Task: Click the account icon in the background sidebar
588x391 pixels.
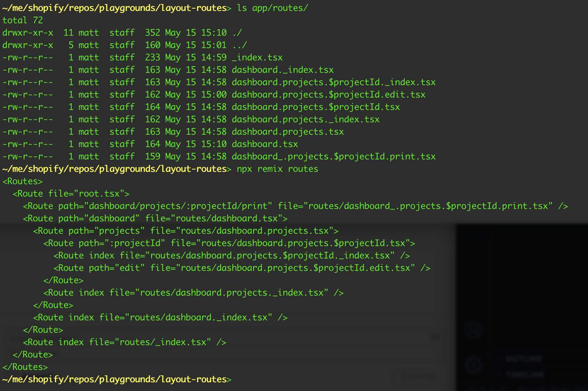Action: pyautogui.click(x=473, y=330)
